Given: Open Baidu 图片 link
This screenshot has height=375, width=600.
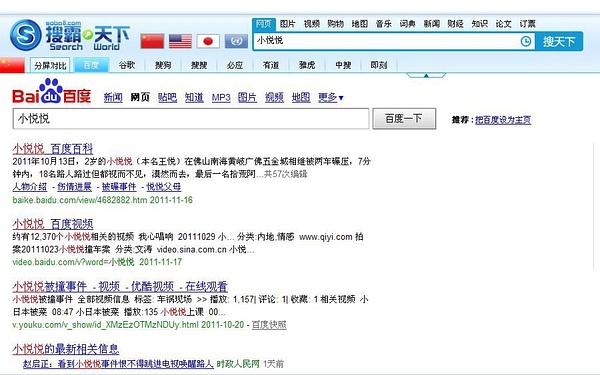Looking at the screenshot, I should point(247,98).
